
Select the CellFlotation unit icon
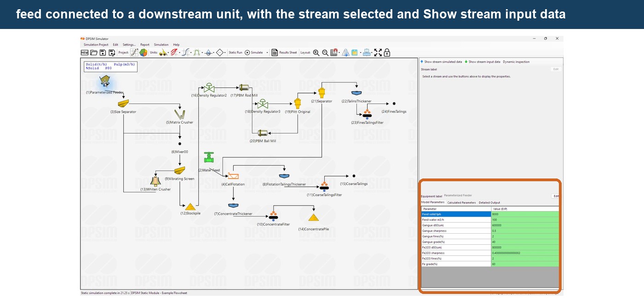click(x=233, y=176)
